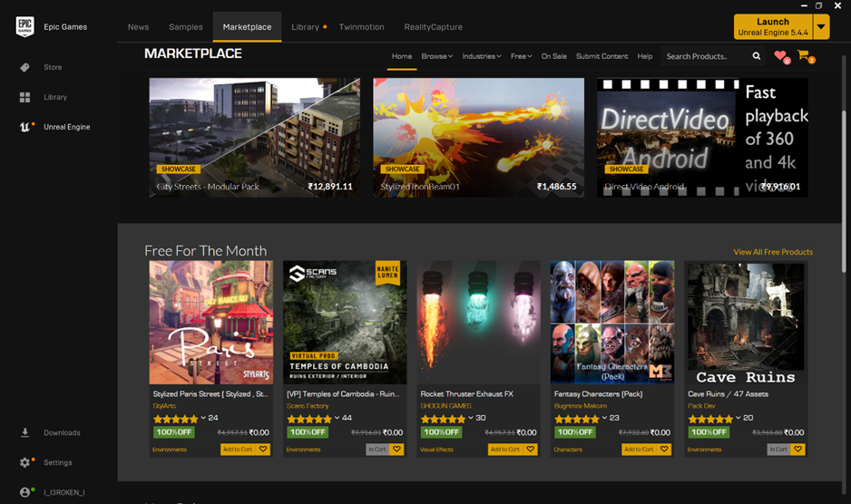Expand the Launch engine version dropdown arrow

(821, 26)
